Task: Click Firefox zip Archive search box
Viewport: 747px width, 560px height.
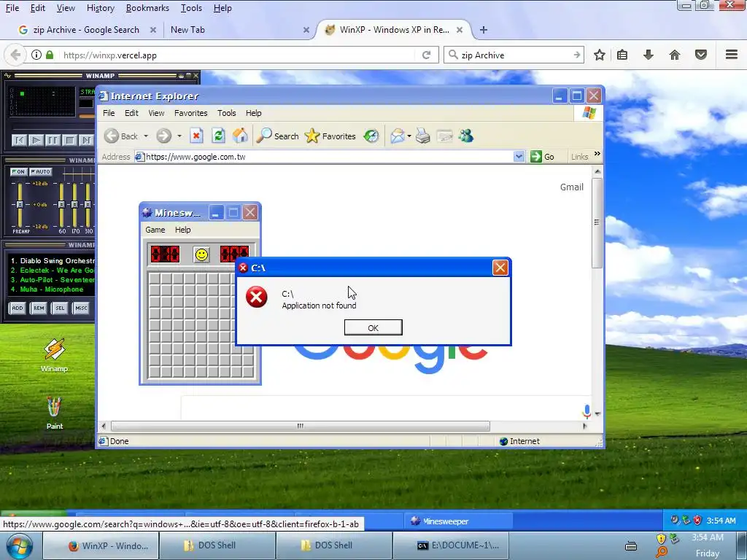Action: click(x=514, y=55)
